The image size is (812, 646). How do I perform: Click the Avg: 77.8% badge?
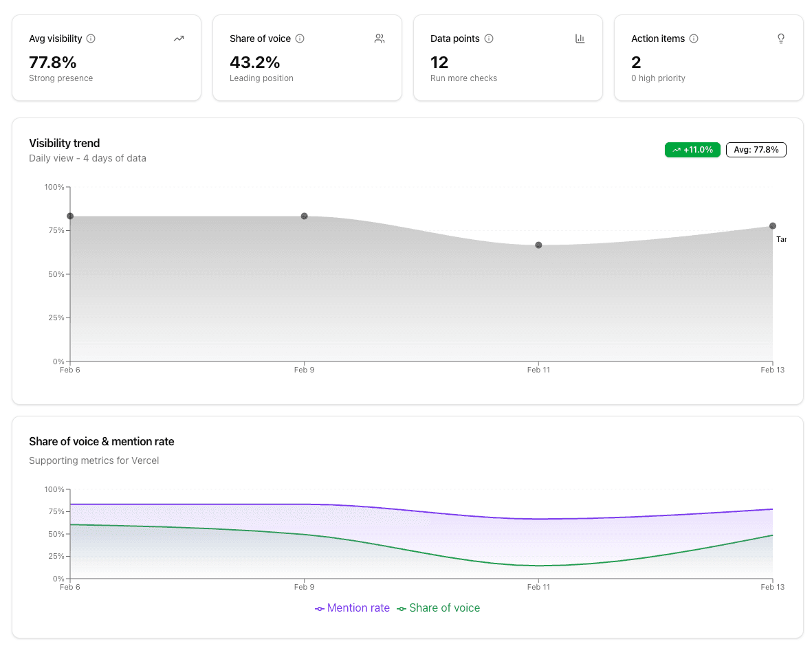(756, 149)
